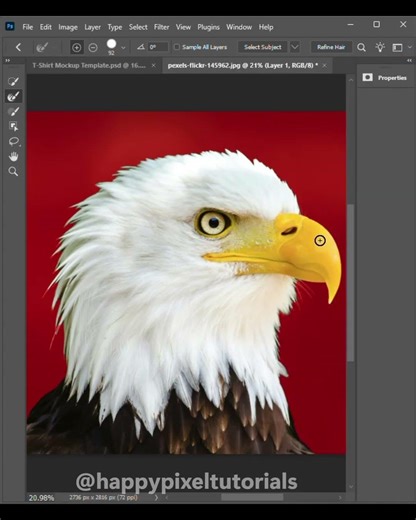Close the T-Shirt Mockup Template.psd tab
This screenshot has height=520, width=416.
154,65
